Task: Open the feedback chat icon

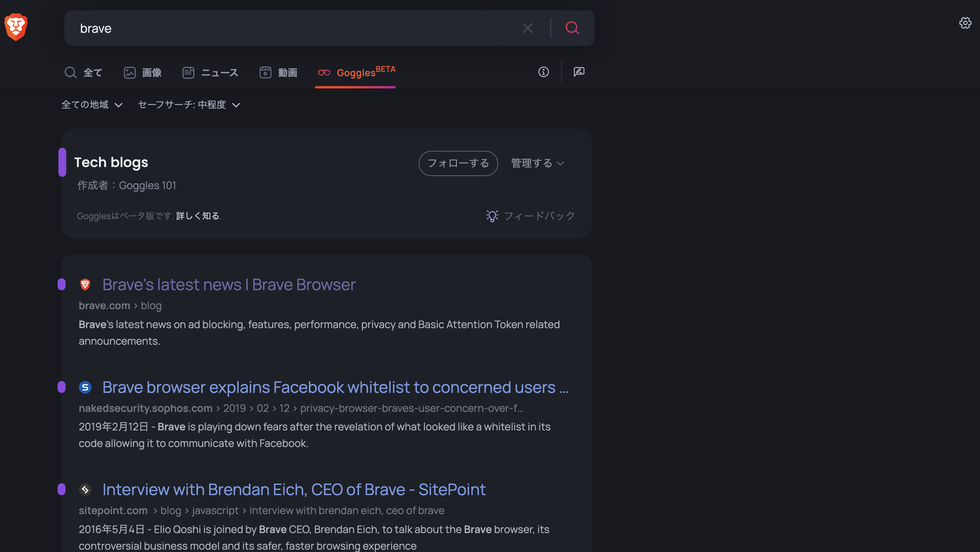Action: (x=579, y=72)
